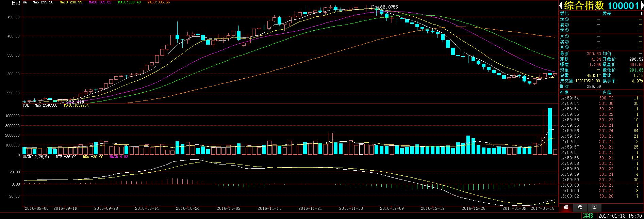
Task: Click the 2017-01-09 date on the axis
Action: coord(514,208)
